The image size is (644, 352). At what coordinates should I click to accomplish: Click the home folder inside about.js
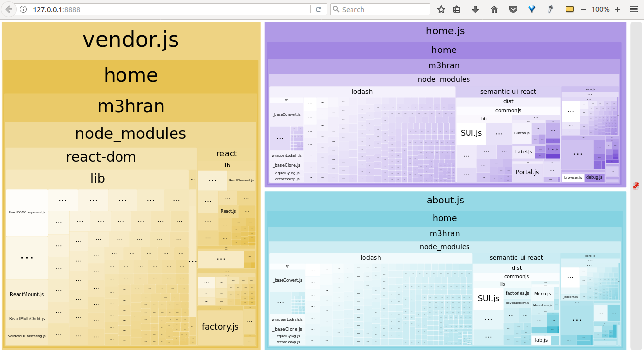coord(445,218)
